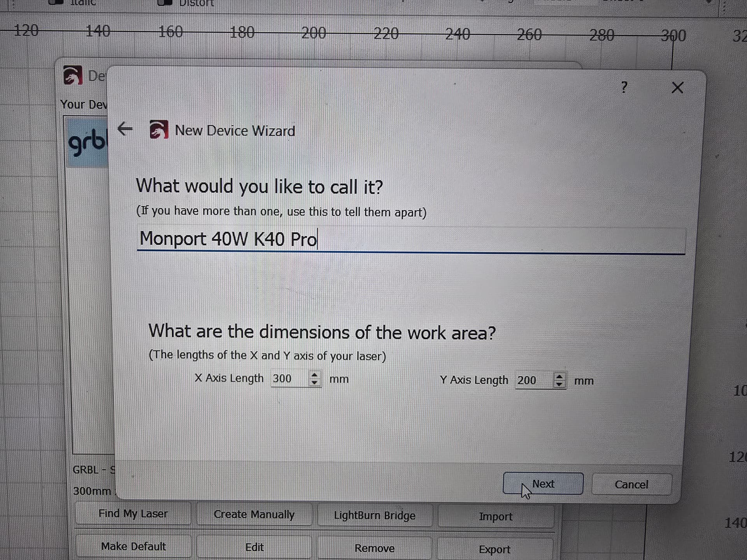747x560 pixels.
Task: Click the 200 mark on the top ruler
Action: click(x=314, y=33)
